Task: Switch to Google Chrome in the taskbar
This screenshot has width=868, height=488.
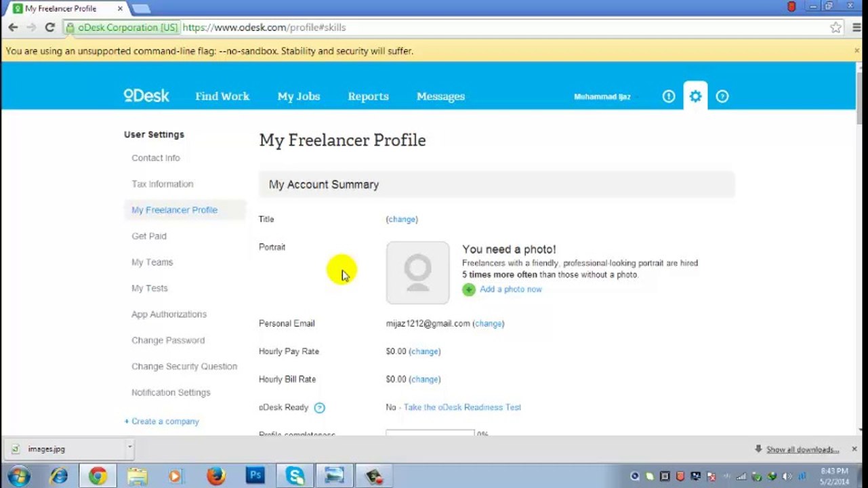Action: click(x=98, y=476)
